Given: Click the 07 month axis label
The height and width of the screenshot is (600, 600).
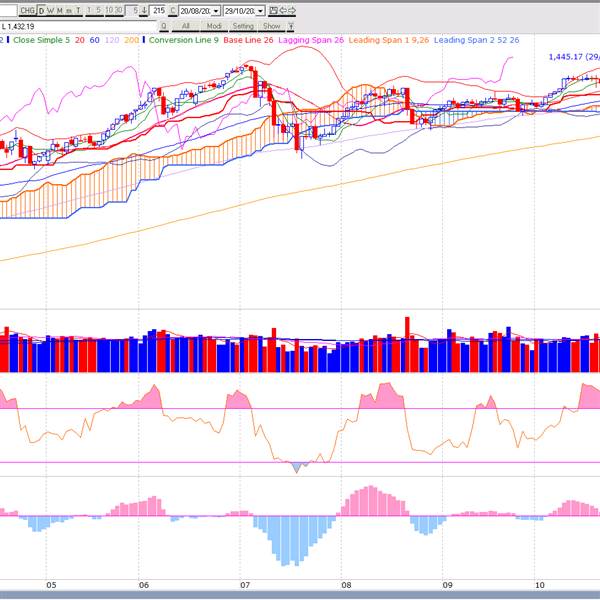Looking at the screenshot, I should point(245,585).
